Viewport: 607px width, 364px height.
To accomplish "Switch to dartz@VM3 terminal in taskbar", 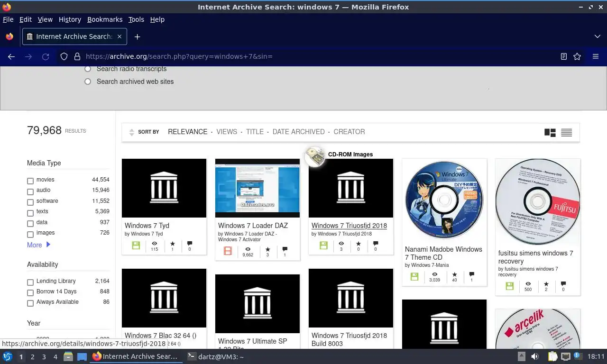I will tap(216, 356).
